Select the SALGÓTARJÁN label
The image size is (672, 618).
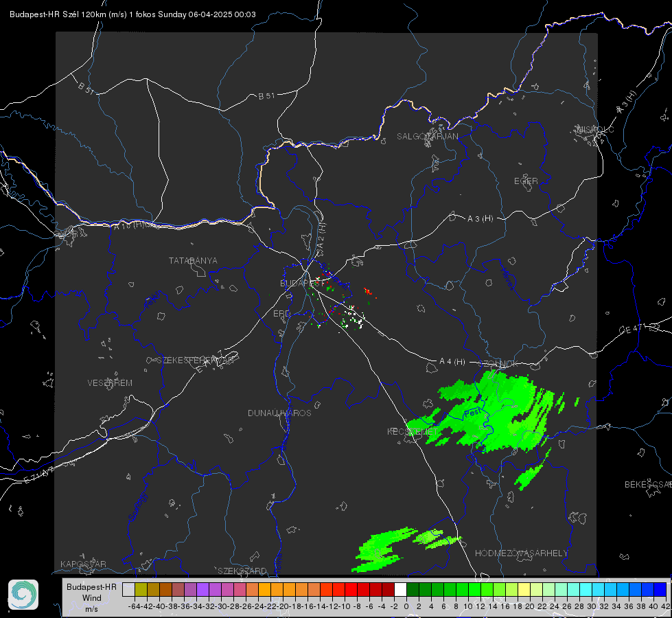427,137
